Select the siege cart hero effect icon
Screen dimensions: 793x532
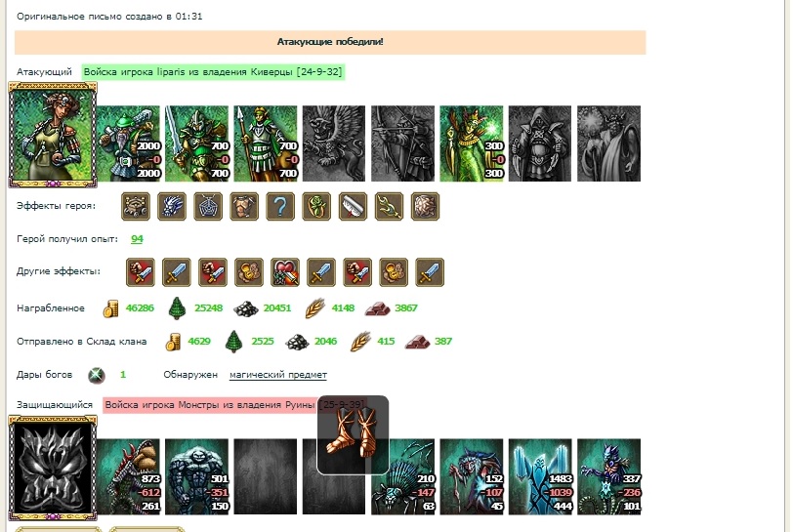point(136,206)
